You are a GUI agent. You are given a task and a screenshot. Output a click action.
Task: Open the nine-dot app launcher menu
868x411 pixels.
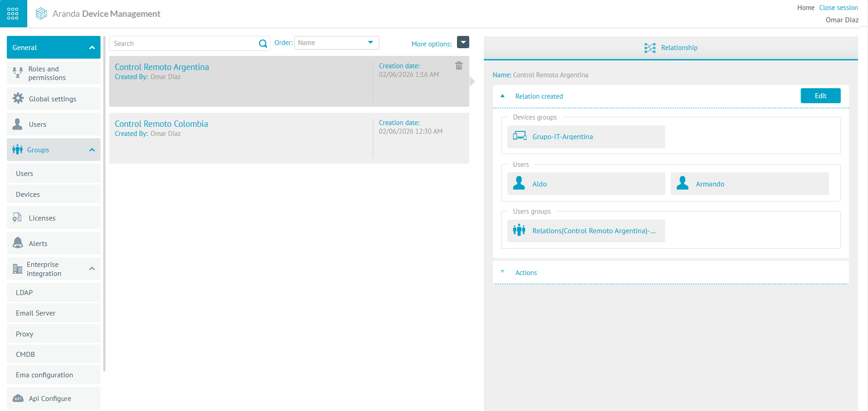click(x=13, y=14)
